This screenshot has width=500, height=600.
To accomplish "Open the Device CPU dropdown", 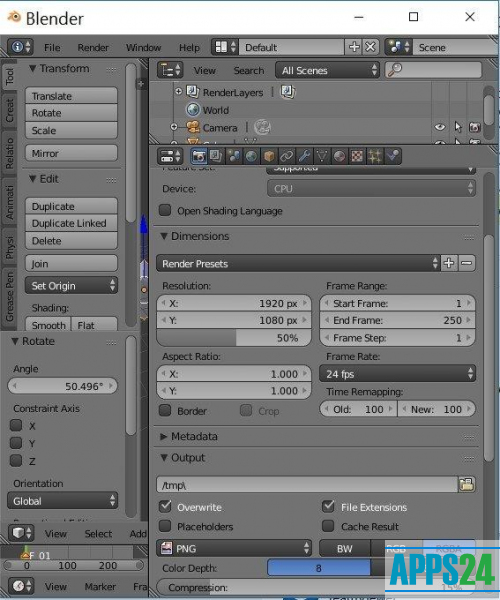I will pyautogui.click(x=371, y=189).
